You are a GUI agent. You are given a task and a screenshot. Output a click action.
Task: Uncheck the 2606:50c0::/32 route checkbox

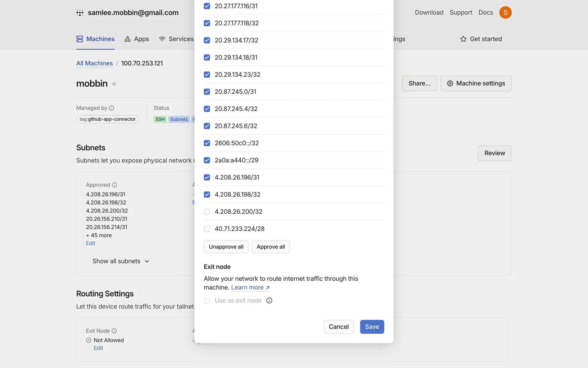pyautogui.click(x=207, y=143)
